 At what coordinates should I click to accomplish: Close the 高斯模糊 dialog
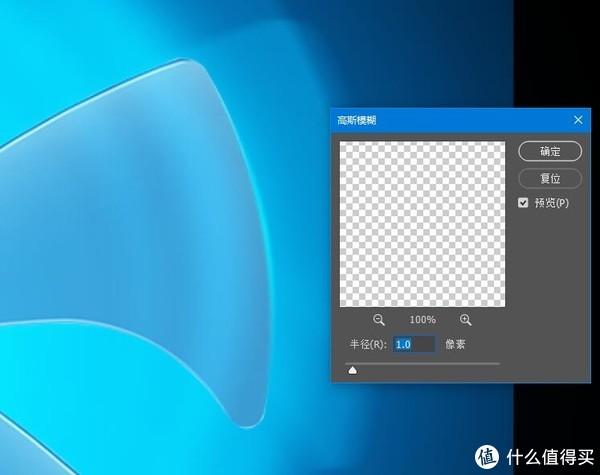pyautogui.click(x=578, y=120)
